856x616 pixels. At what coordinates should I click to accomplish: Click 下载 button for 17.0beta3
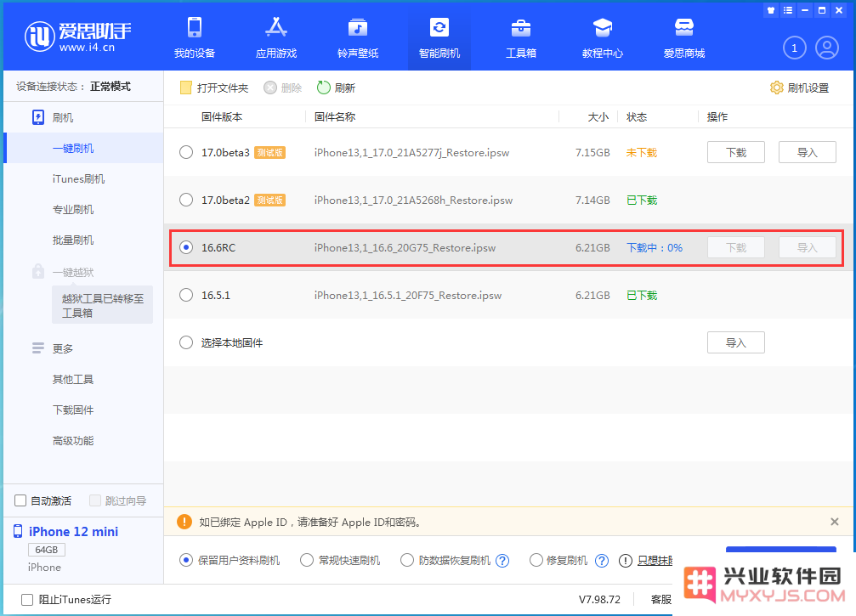click(736, 152)
